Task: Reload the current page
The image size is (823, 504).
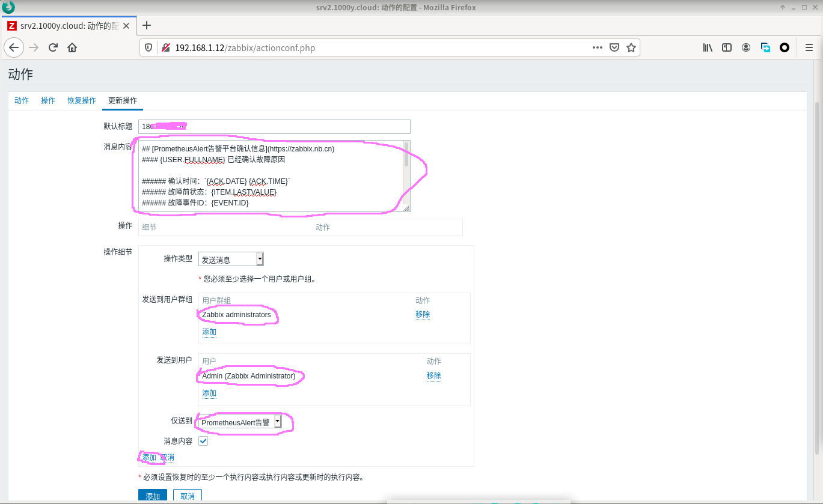Action: click(53, 47)
